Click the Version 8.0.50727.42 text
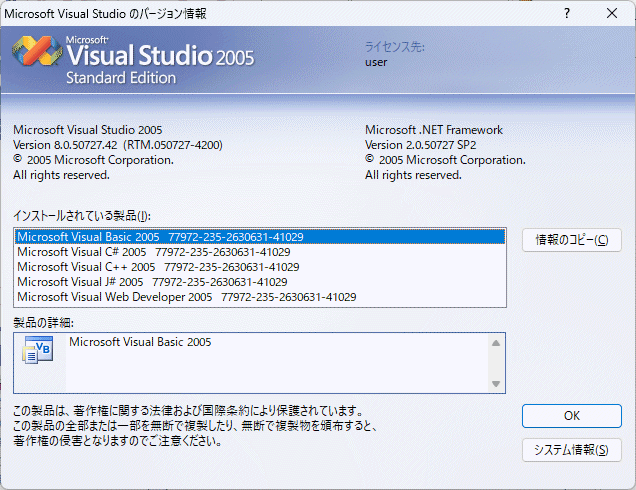 pyautogui.click(x=117, y=145)
